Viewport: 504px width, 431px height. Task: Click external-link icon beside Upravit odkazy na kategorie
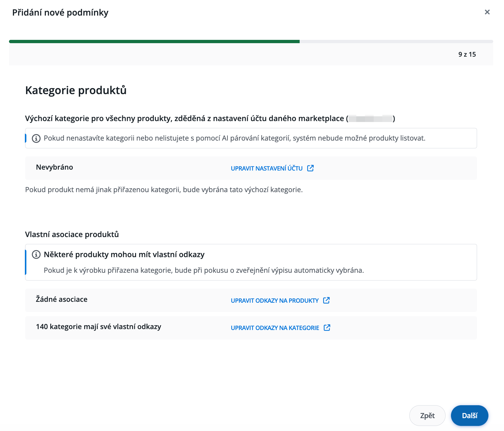[327, 328]
